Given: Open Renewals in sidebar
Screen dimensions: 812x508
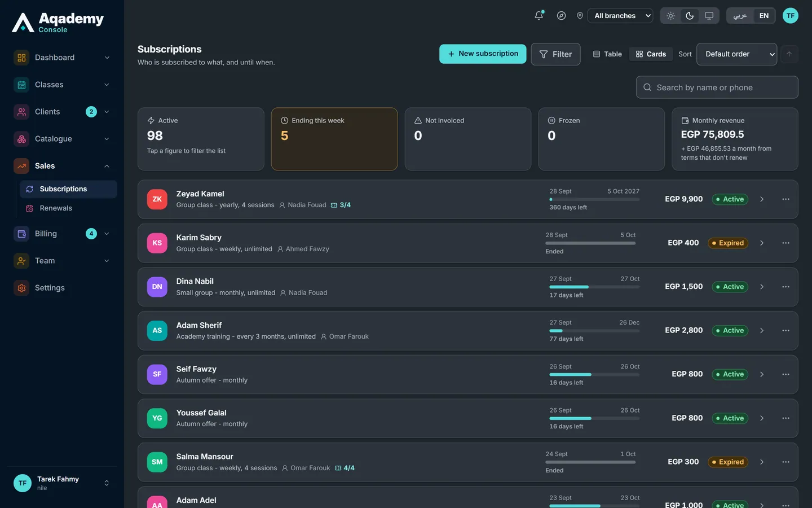Looking at the screenshot, I should click(x=68, y=208).
